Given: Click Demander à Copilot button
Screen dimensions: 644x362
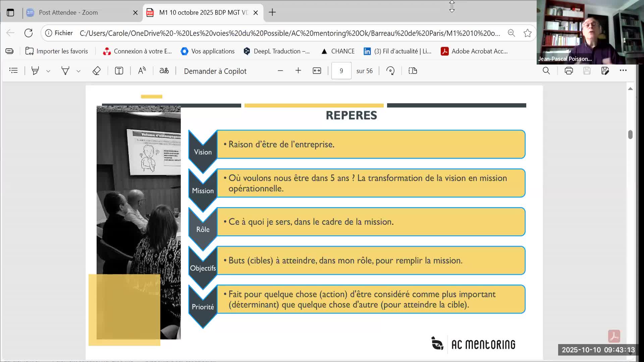Looking at the screenshot, I should tap(215, 71).
